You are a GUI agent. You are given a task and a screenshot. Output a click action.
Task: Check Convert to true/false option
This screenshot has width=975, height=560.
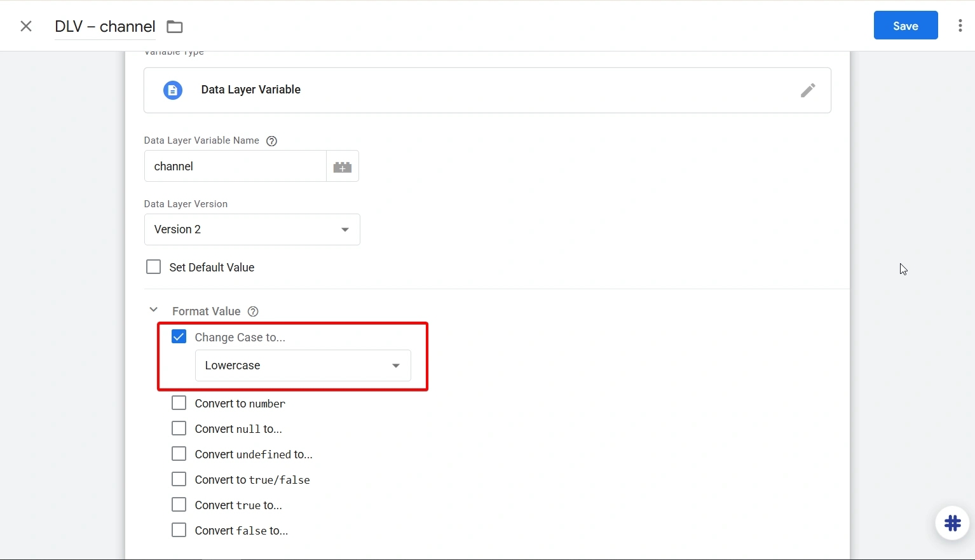tap(179, 479)
